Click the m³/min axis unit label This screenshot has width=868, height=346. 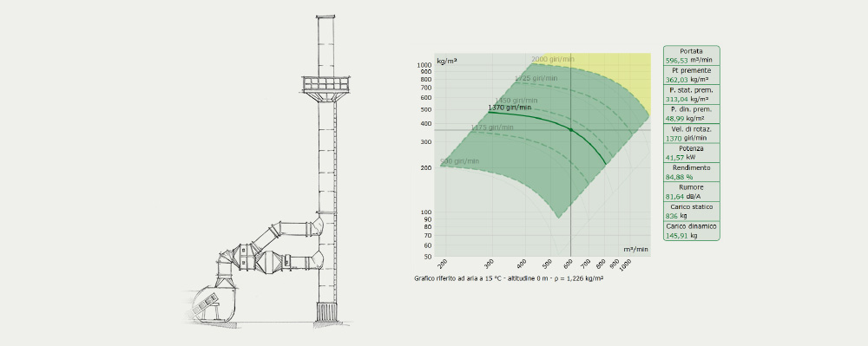(x=635, y=249)
